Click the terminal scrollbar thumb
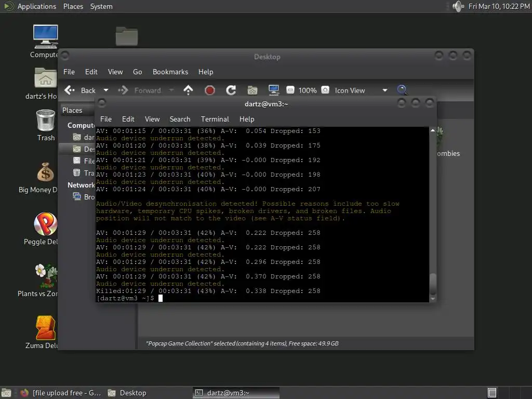This screenshot has height=399, width=532. (433, 284)
